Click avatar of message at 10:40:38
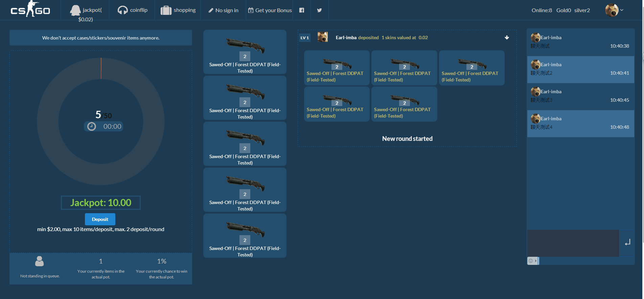644x299 pixels. [535, 38]
